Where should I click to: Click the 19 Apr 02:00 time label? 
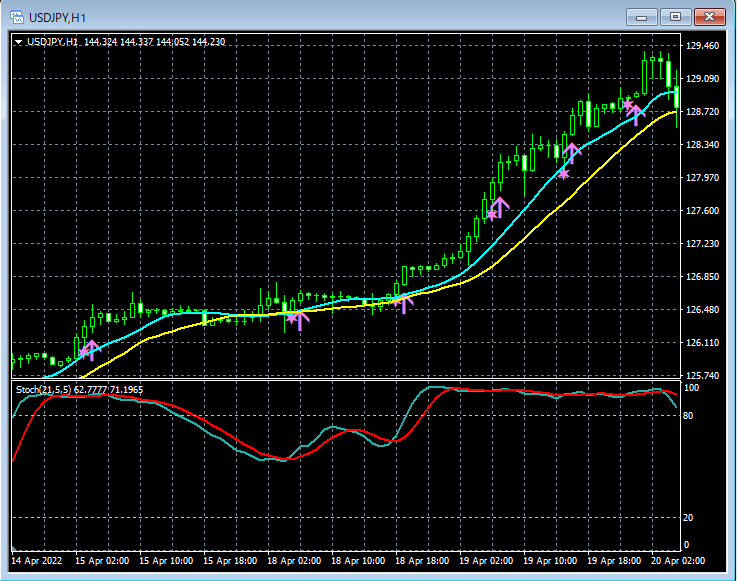coord(486,561)
